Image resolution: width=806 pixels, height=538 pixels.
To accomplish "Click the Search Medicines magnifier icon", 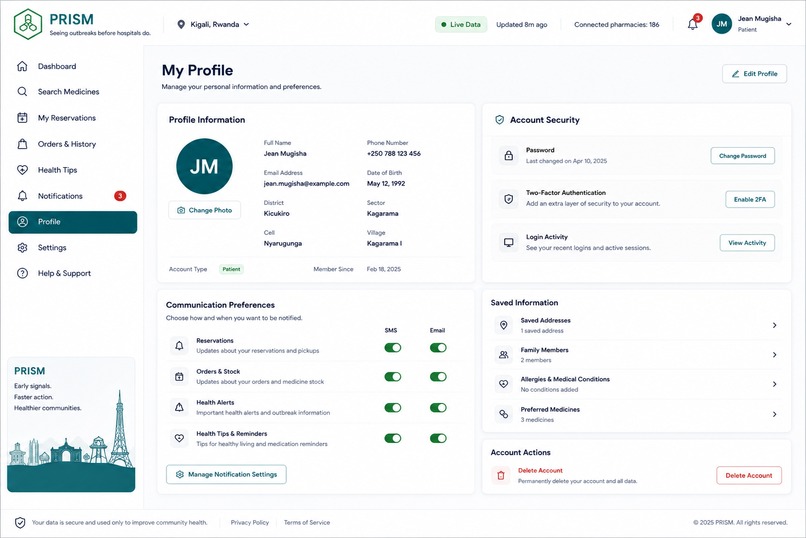I will [22, 91].
